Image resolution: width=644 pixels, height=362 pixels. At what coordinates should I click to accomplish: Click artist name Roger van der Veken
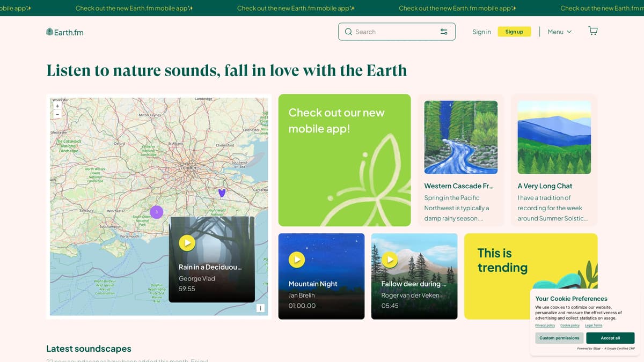pos(410,295)
